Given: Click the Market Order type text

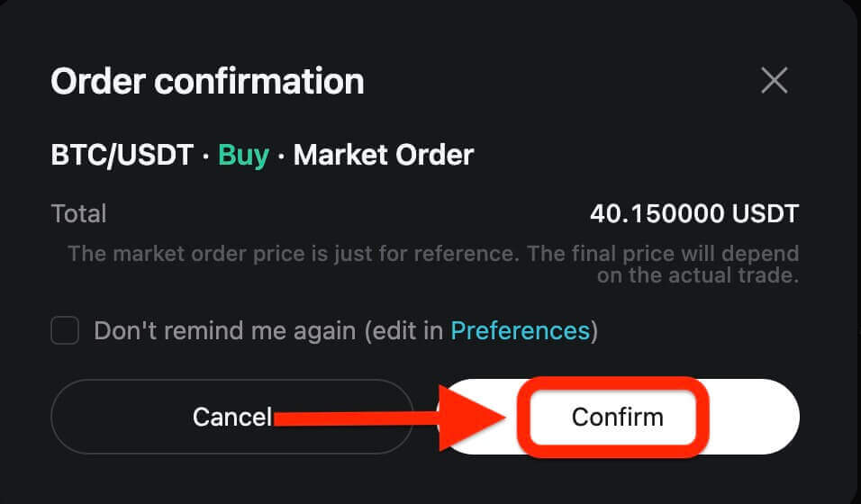Looking at the screenshot, I should click(383, 155).
